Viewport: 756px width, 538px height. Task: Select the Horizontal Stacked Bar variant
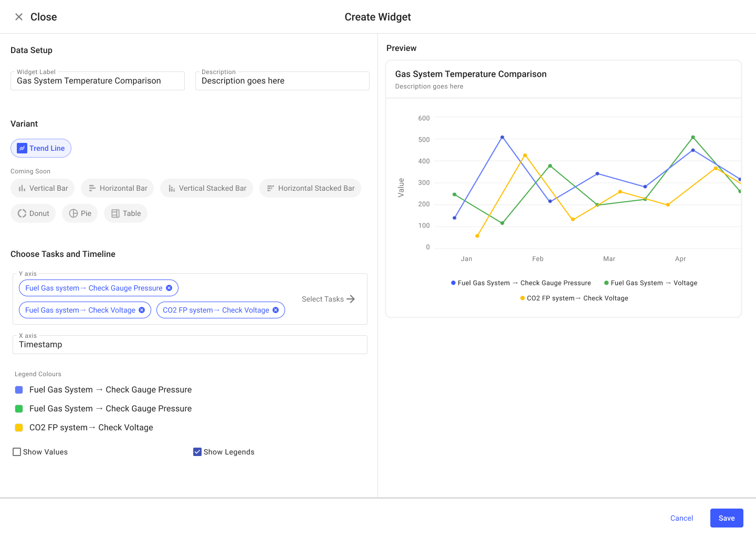click(310, 188)
